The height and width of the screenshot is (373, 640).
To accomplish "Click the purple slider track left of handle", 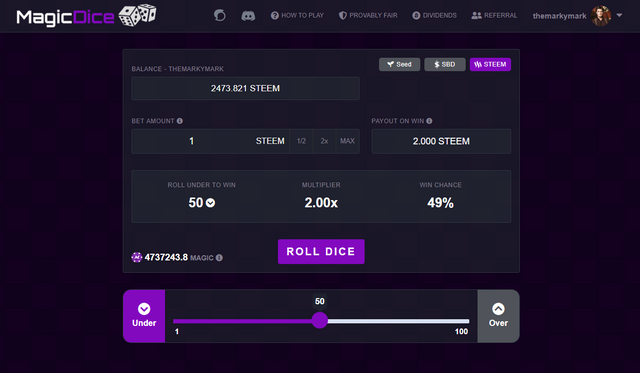I will pyautogui.click(x=242, y=321).
